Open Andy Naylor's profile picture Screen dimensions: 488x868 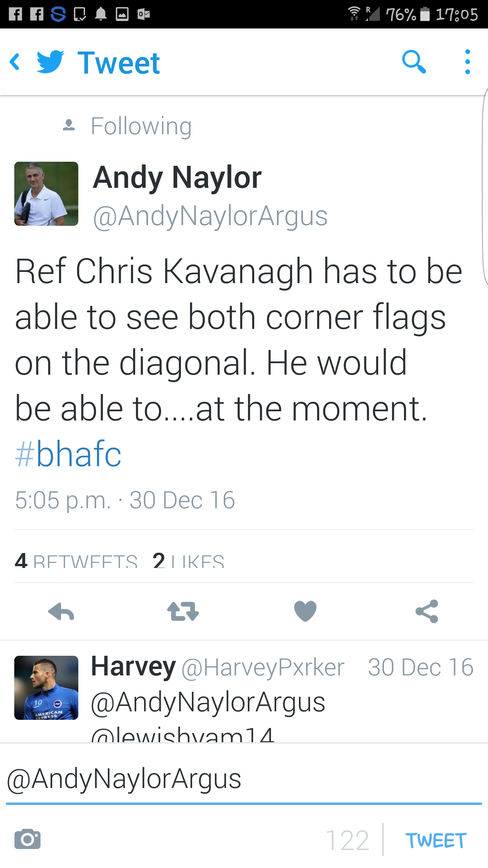pos(46,194)
